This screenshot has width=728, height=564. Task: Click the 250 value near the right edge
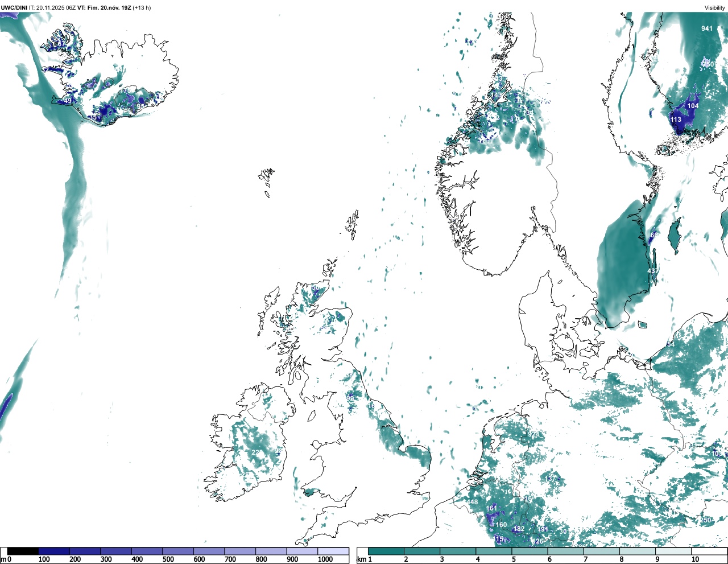click(706, 520)
